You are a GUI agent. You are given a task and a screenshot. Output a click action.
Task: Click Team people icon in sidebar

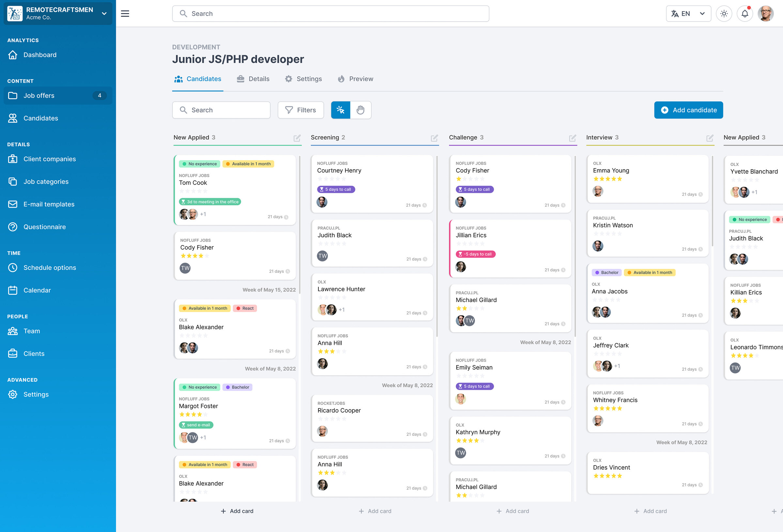13,331
